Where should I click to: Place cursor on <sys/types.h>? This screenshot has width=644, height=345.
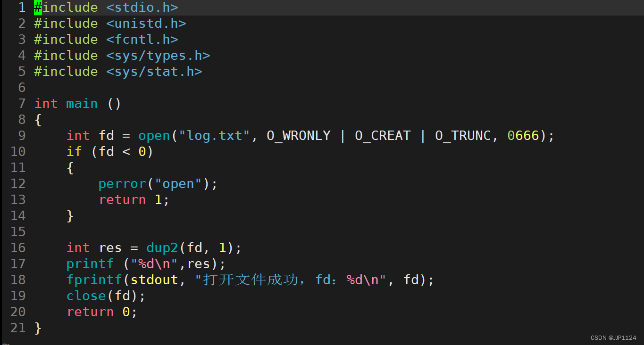coord(158,56)
